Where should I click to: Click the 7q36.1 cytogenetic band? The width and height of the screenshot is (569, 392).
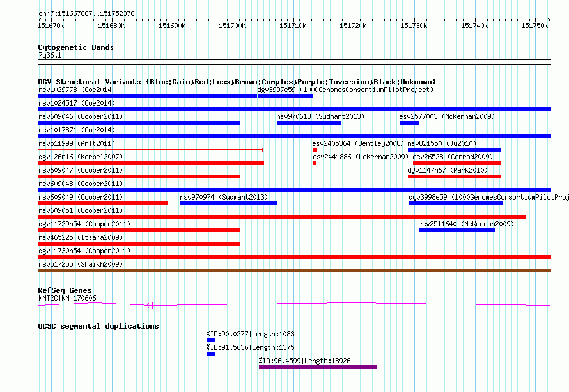294,62
